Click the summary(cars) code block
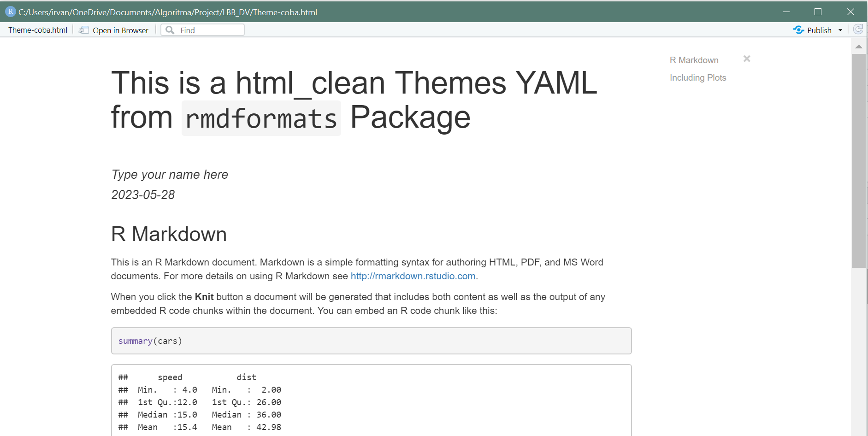The width and height of the screenshot is (868, 436). (371, 341)
